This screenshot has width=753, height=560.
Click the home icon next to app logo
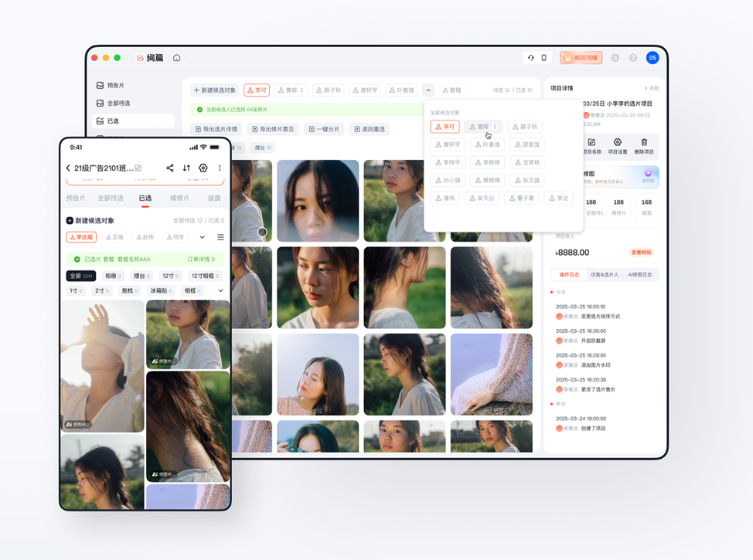pos(177,58)
